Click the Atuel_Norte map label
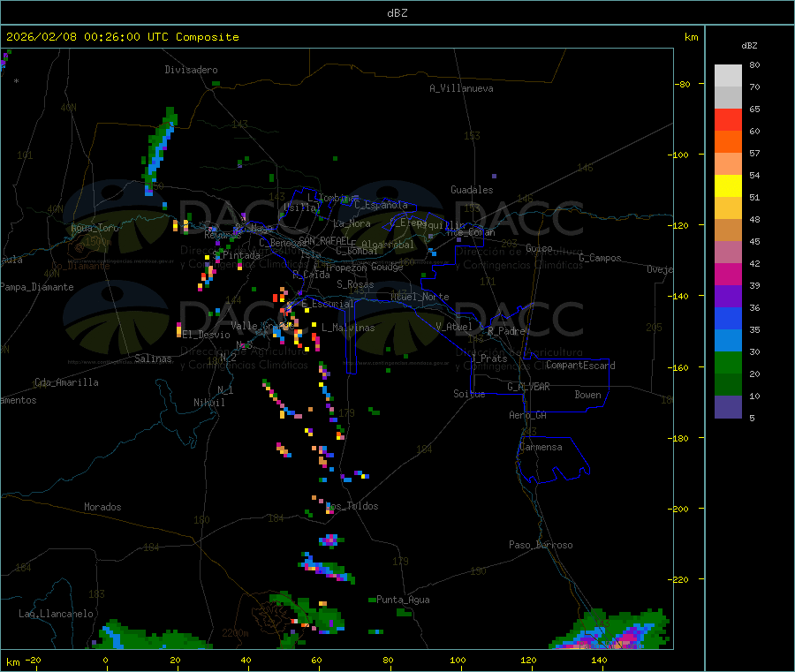This screenshot has width=795, height=672. 420,297
